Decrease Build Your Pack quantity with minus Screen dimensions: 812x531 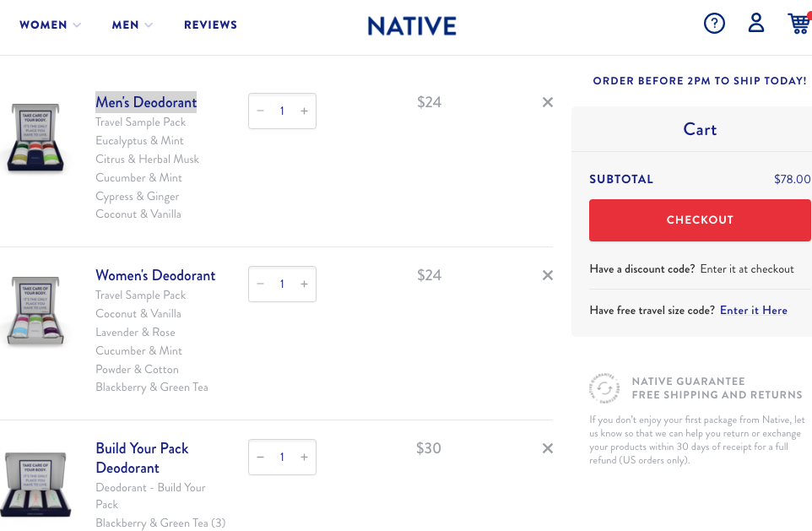pyautogui.click(x=260, y=458)
